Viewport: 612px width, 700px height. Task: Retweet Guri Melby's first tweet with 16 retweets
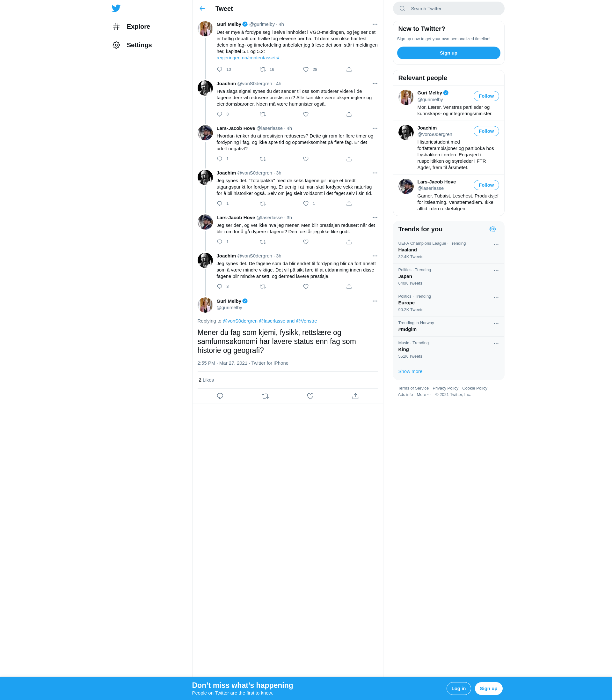[x=263, y=69]
